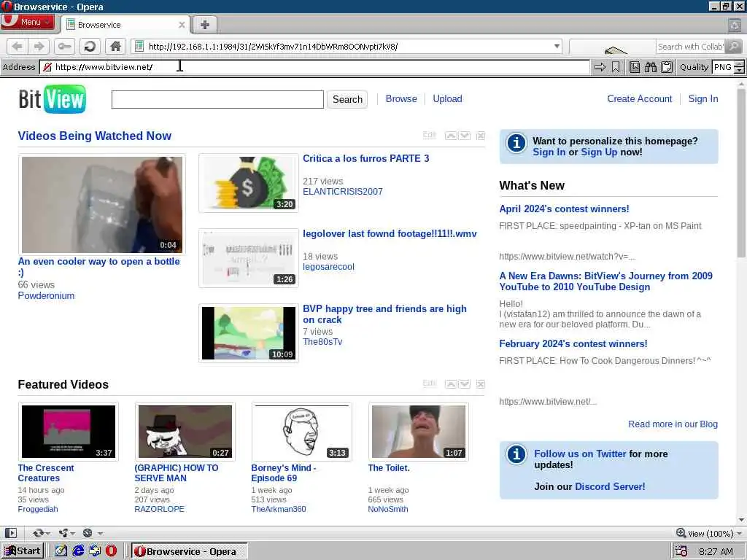Screen dimensions: 747x560
Task: Click the clipboard icon in Browservice bar
Action: (x=667, y=67)
